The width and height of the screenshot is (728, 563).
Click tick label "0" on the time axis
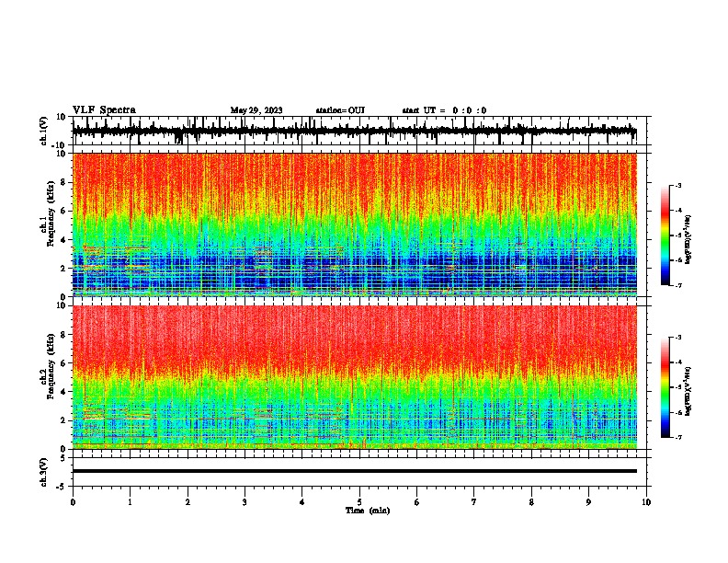point(73,502)
